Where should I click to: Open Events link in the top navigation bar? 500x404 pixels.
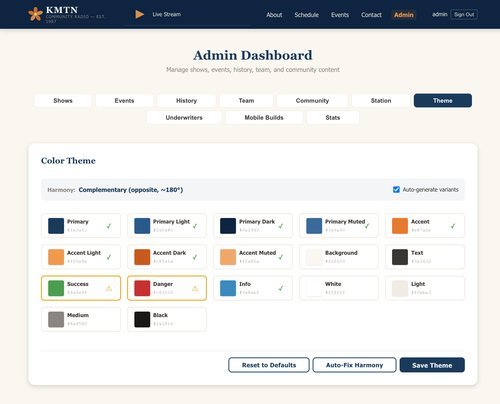[340, 15]
